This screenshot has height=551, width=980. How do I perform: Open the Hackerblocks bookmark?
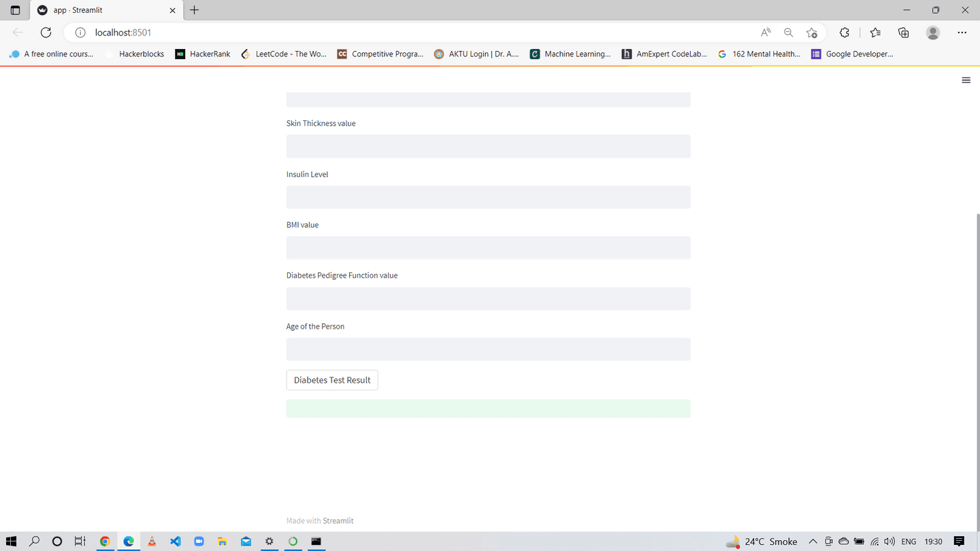134,54
